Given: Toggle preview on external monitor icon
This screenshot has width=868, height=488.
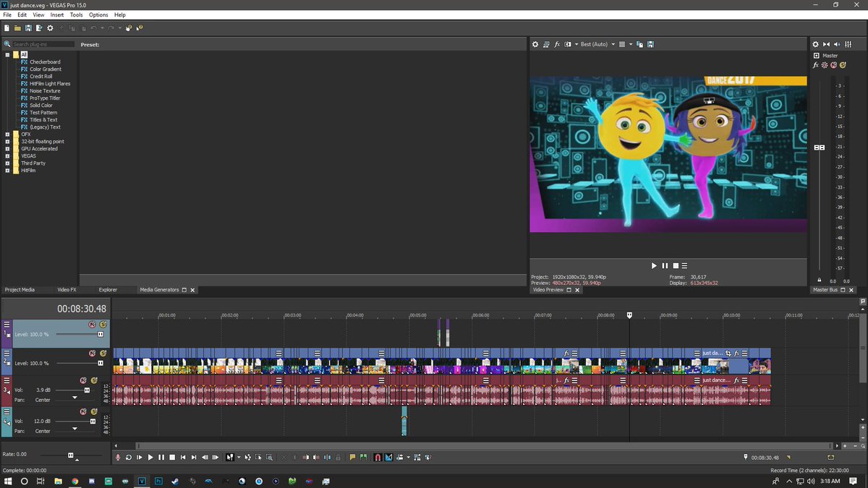Looking at the screenshot, I should (x=546, y=44).
